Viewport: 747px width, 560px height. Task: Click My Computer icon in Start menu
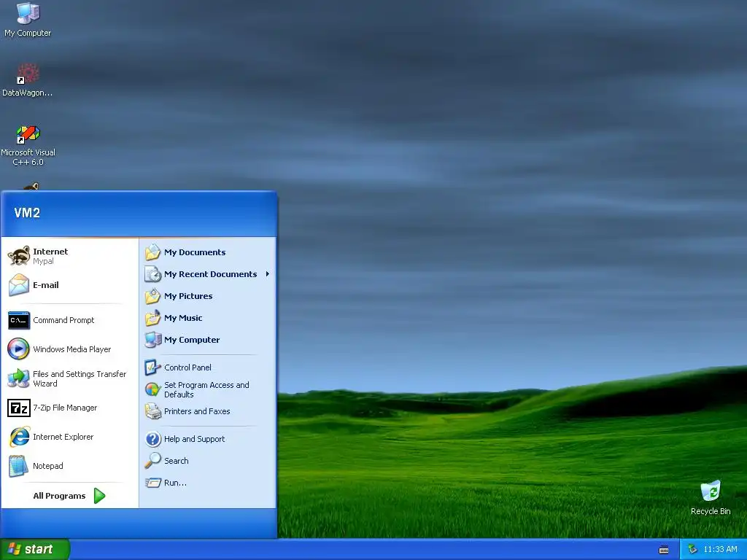153,340
